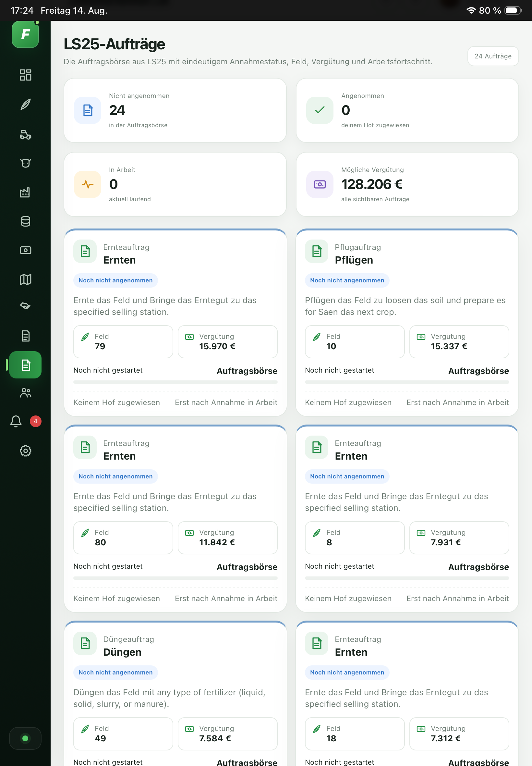Viewport: 532px width, 766px height.
Task: Open the users group section in sidebar
Action: [25, 393]
